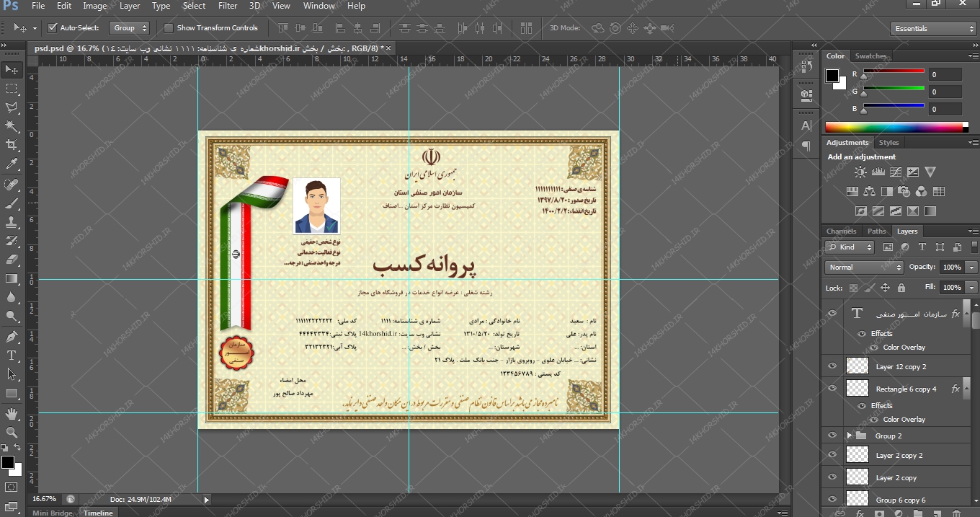The width and height of the screenshot is (980, 517).
Task: Select the Hand tool
Action: click(12, 414)
